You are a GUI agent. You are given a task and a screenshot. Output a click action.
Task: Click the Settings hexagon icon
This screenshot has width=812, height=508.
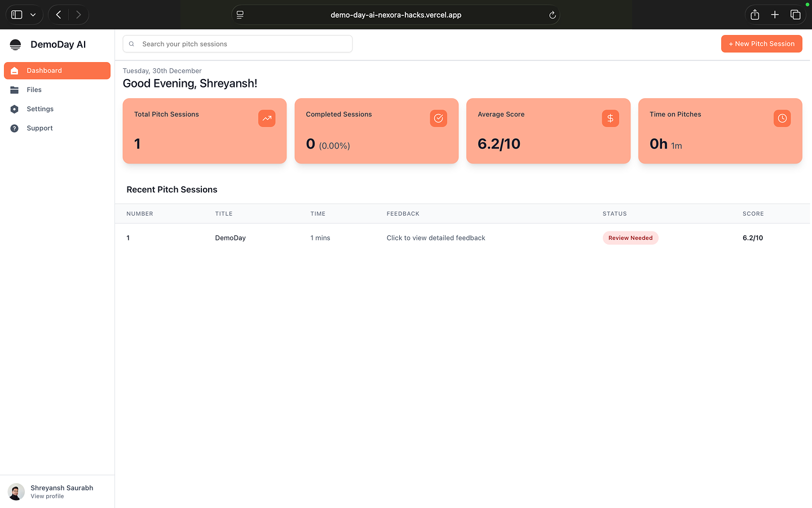tap(15, 109)
